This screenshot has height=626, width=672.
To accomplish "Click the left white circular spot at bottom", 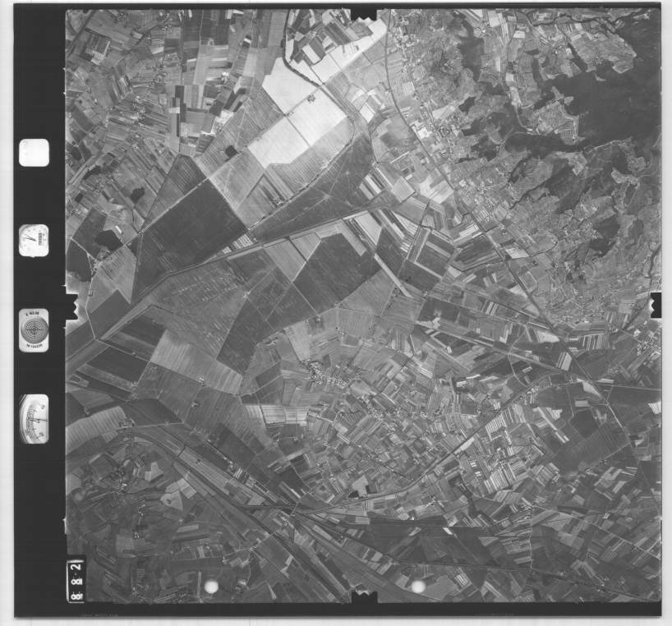I will 211,587.
